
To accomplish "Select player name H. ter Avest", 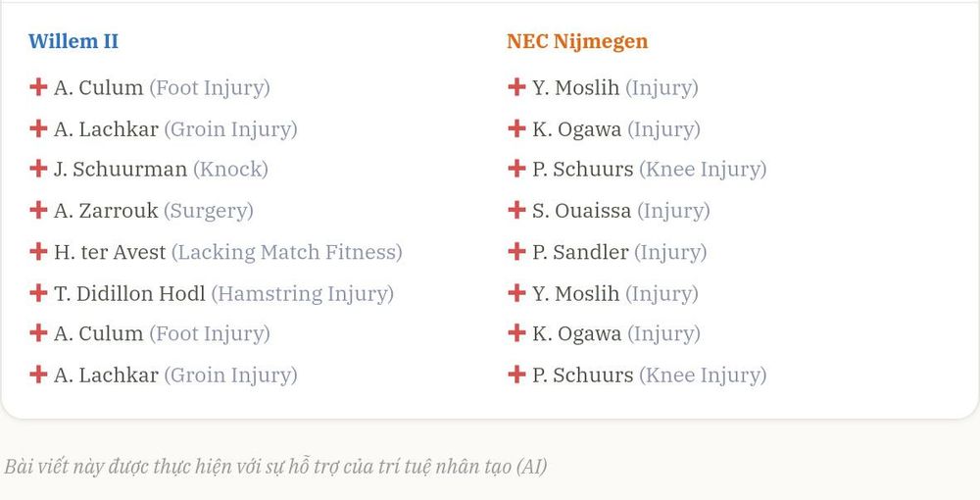I will 110,252.
